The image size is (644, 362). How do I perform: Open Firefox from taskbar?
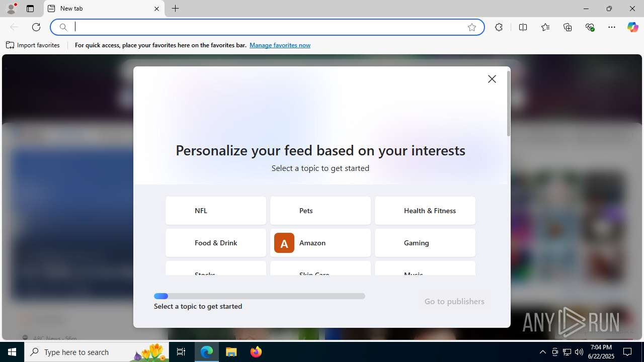(256, 352)
